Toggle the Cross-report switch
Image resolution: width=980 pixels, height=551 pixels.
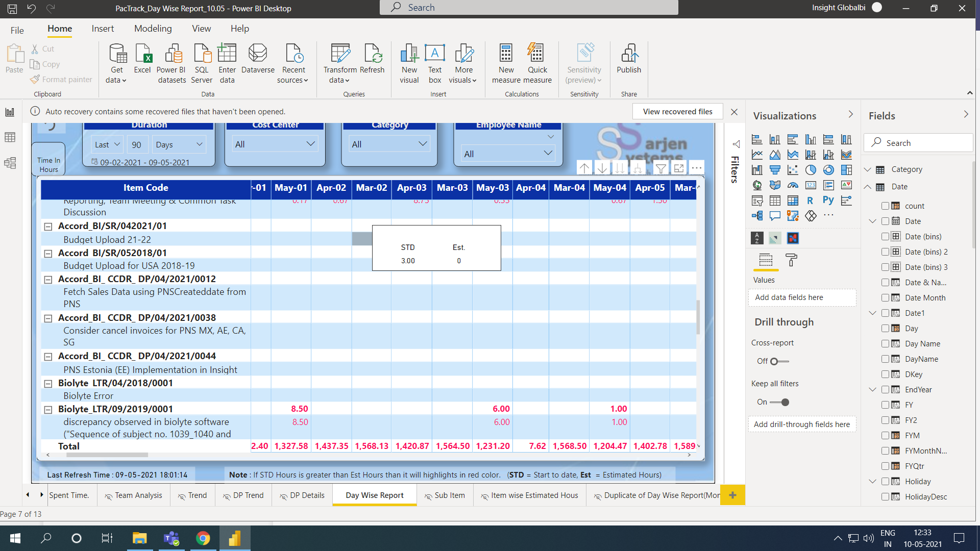[x=779, y=361]
